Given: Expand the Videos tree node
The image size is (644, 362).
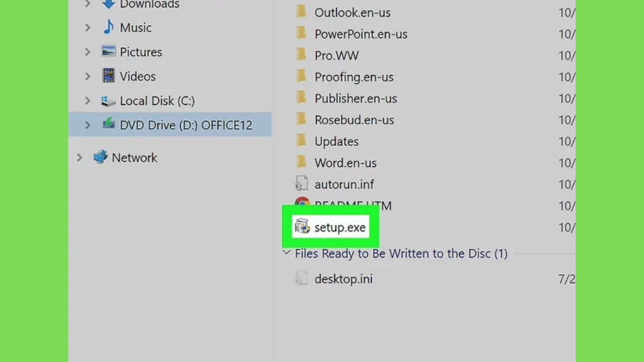Looking at the screenshot, I should [x=87, y=76].
